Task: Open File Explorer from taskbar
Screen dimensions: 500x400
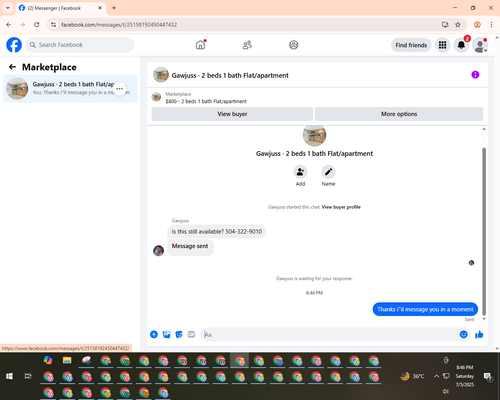Action: [x=67, y=360]
